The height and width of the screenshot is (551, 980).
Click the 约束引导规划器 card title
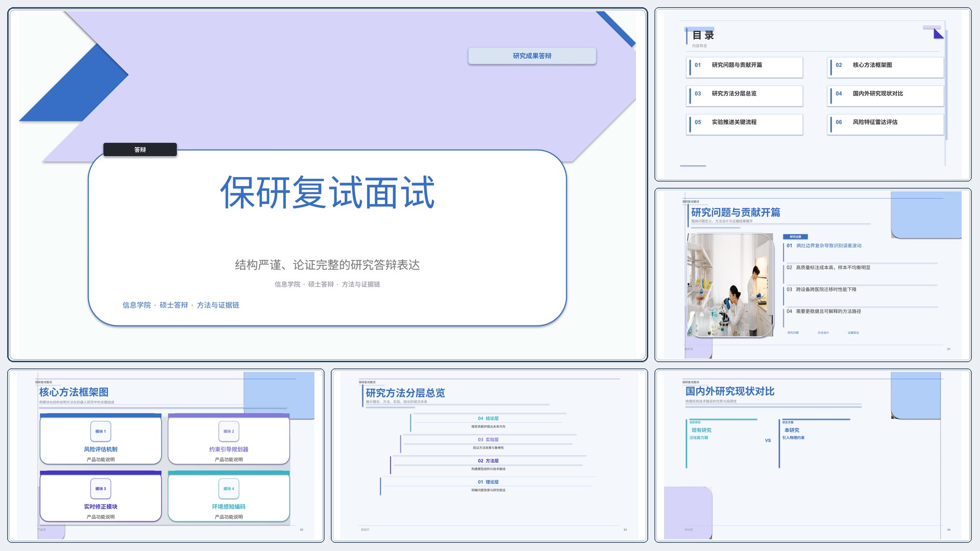coord(229,449)
